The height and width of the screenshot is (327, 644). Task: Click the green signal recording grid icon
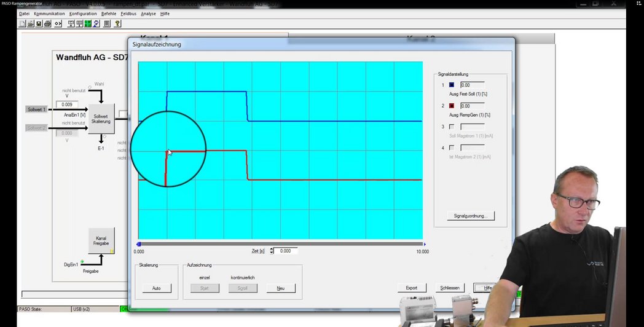click(x=88, y=24)
